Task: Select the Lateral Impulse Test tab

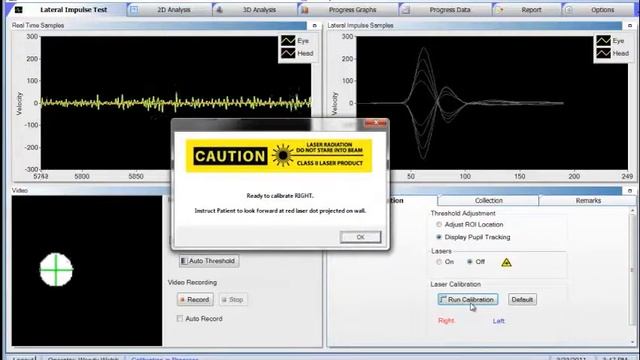Action: click(x=73, y=9)
